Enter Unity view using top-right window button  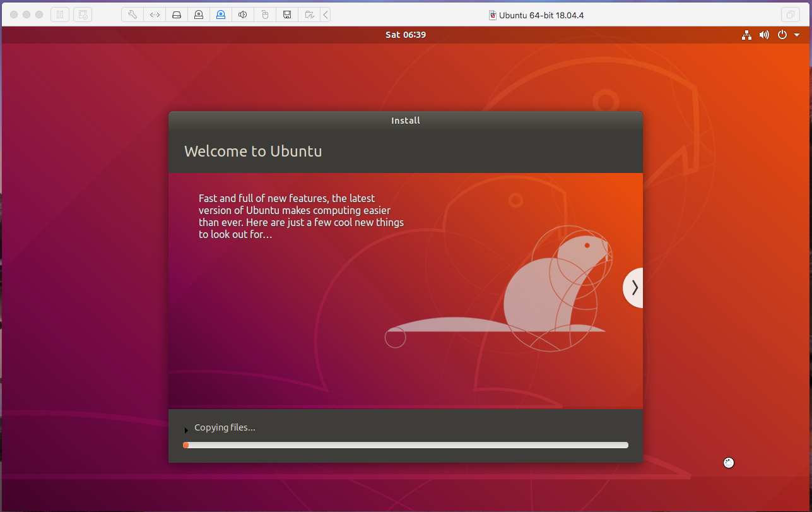[x=790, y=15]
